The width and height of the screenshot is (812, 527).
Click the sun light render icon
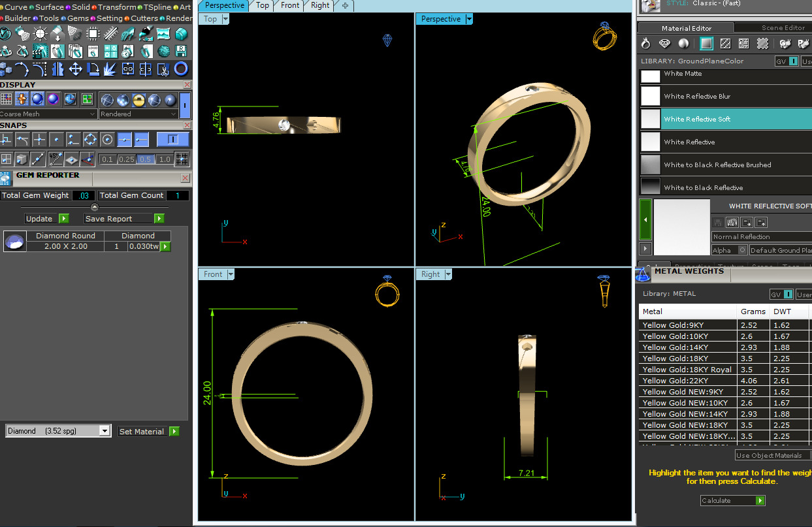point(40,34)
